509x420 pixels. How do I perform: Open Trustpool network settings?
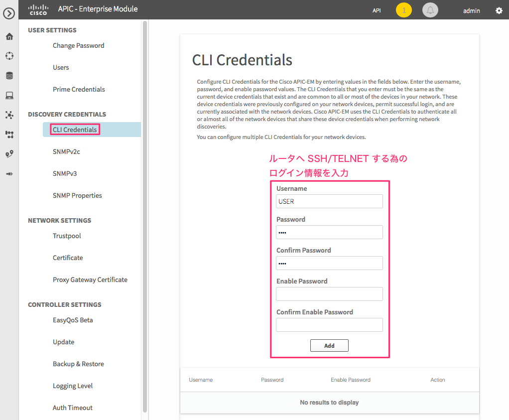click(x=67, y=236)
